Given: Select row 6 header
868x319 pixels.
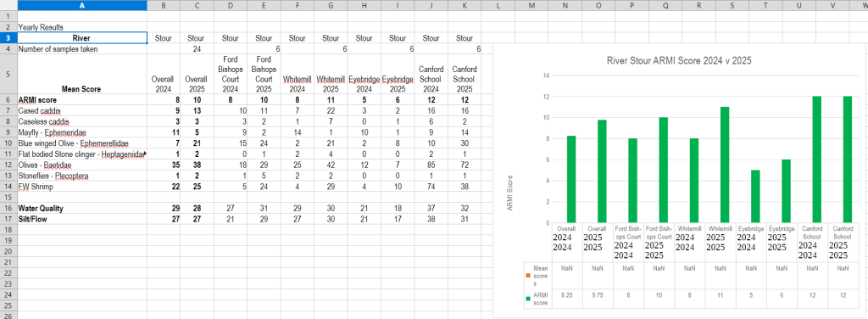Looking at the screenshot, I should click(8, 100).
